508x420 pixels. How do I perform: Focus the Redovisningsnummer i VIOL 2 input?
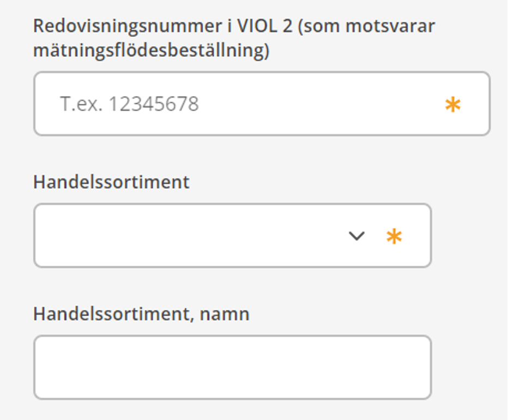(262, 104)
